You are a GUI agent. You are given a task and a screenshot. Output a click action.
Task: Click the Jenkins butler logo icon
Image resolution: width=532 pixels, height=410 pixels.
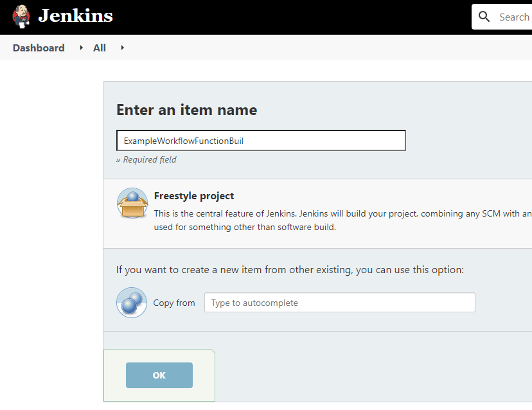pyautogui.click(x=21, y=17)
